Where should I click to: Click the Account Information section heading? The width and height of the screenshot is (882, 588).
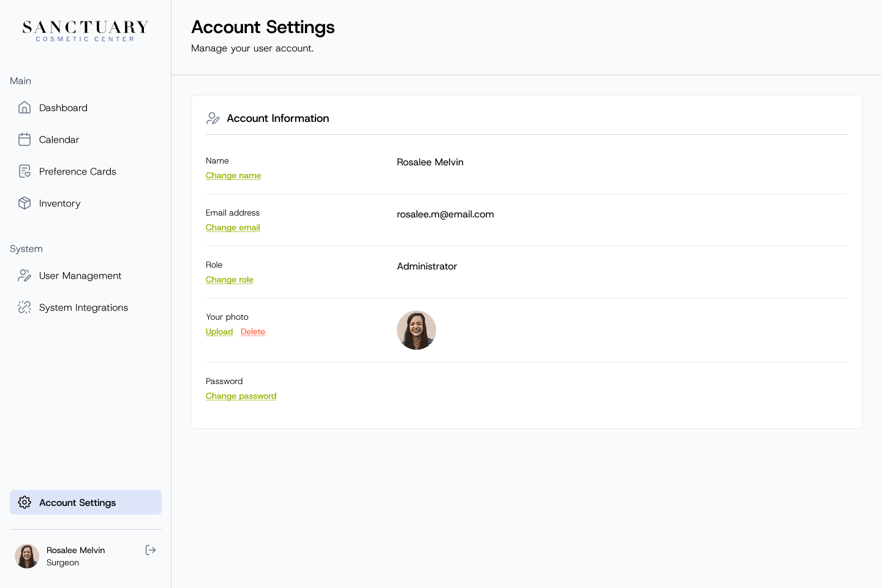[x=278, y=118]
